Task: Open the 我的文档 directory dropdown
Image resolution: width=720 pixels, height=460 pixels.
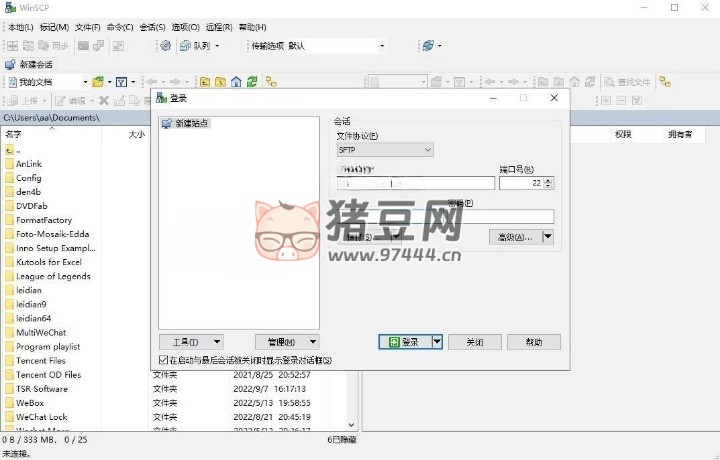Action: 85,82
